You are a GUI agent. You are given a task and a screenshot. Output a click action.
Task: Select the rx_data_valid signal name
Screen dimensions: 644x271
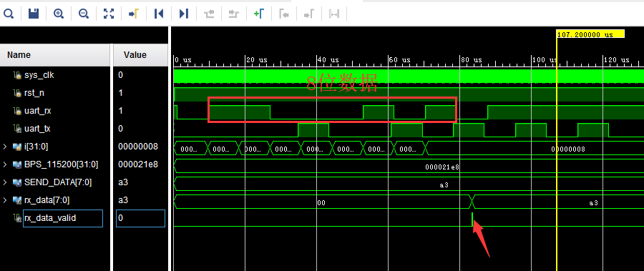[x=50, y=218]
